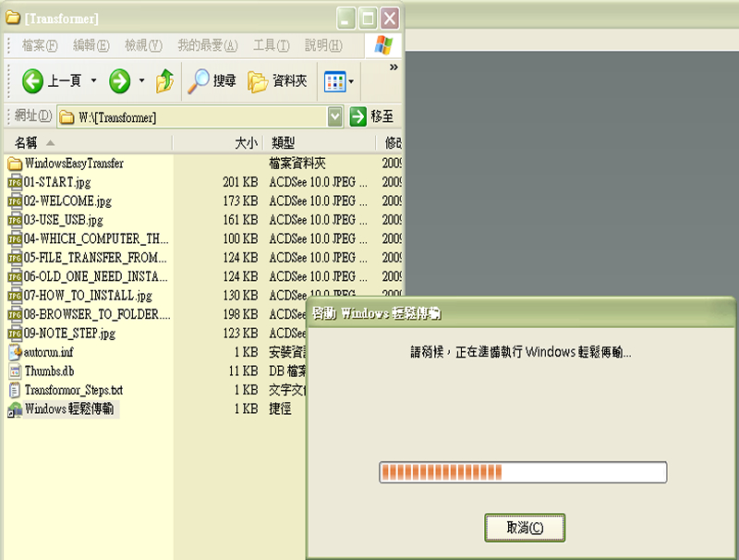Expand the toolbar overflow chevron
Viewport: 739px width, 560px height.
[x=394, y=67]
